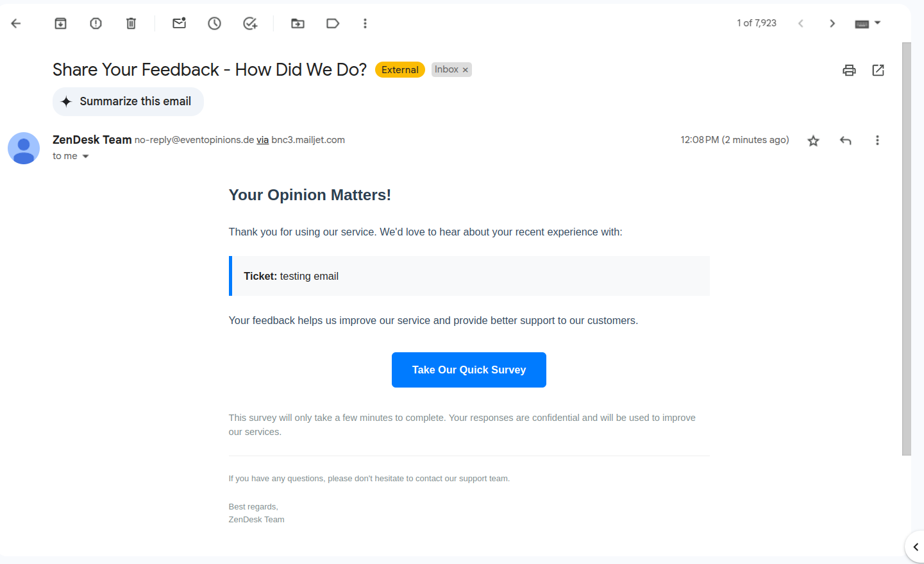Click the Take Our Quick Survey button
The image size is (924, 564).
point(469,370)
